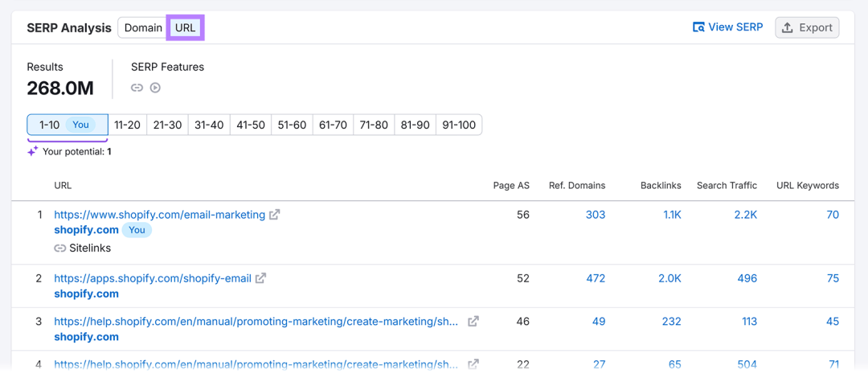Click the Sitelinks chain icon in row 1
The image size is (868, 374).
(x=59, y=249)
